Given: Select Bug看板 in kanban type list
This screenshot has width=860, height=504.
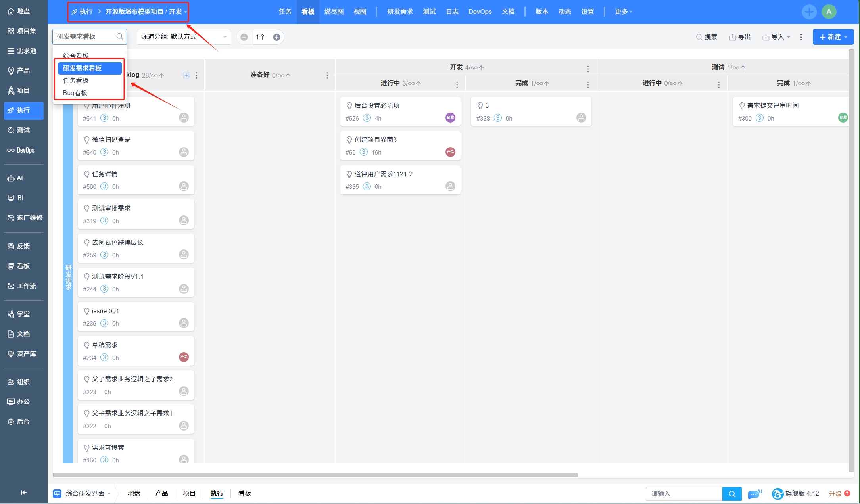Looking at the screenshot, I should click(75, 93).
